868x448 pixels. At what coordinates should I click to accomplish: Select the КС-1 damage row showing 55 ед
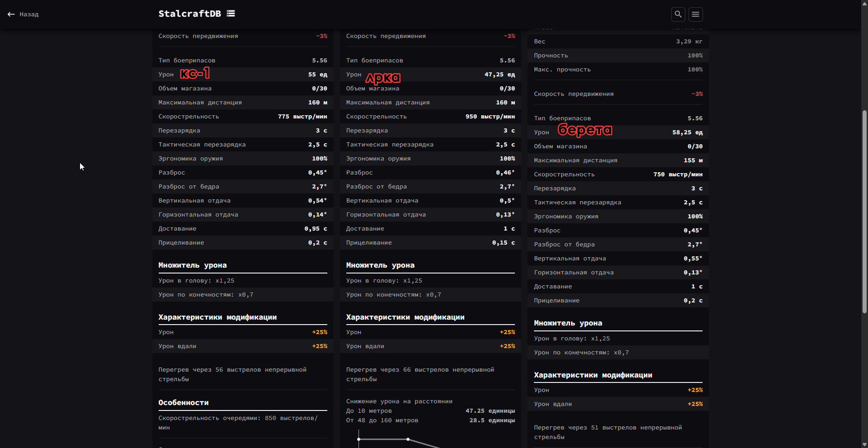click(x=243, y=75)
